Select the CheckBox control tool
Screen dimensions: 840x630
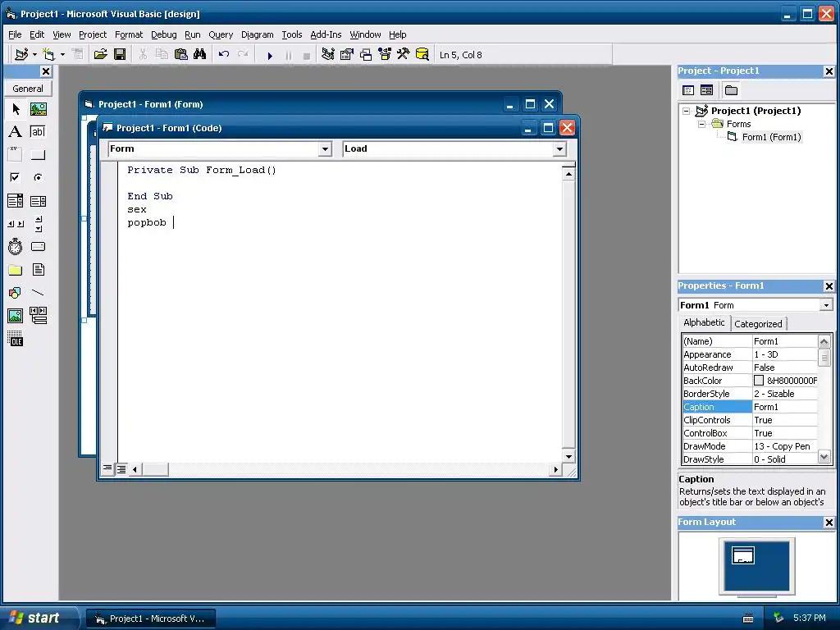(16, 177)
